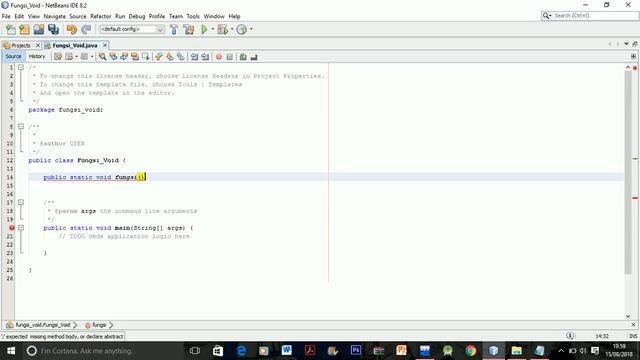Switch editor to Source view

(x=13, y=56)
